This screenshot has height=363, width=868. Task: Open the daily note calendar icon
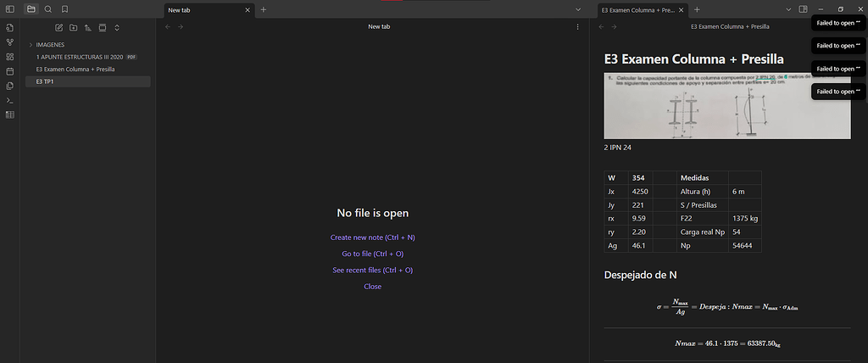[x=10, y=71]
